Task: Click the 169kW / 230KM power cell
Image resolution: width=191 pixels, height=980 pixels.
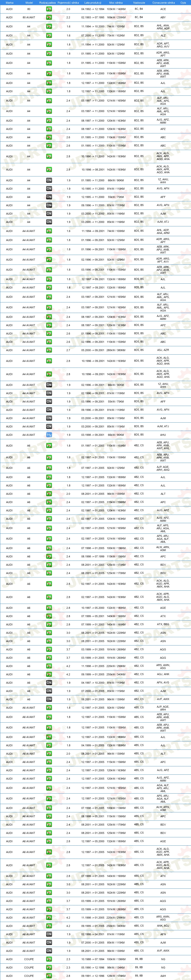Action: (x=116, y=18)
